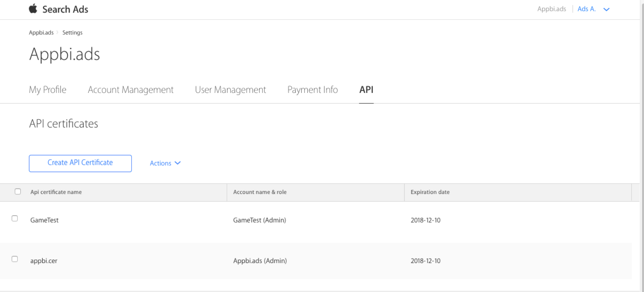Click the GameTest certificate name cell
This screenshot has width=644, height=292.
point(44,220)
